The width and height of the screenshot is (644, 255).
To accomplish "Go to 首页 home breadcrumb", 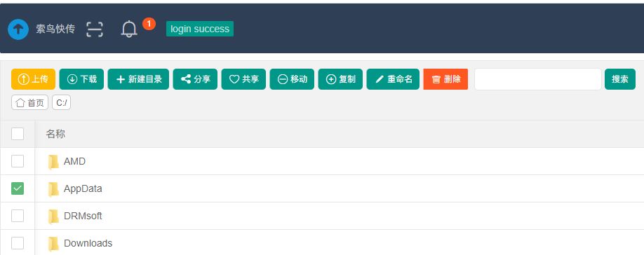I will click(30, 102).
